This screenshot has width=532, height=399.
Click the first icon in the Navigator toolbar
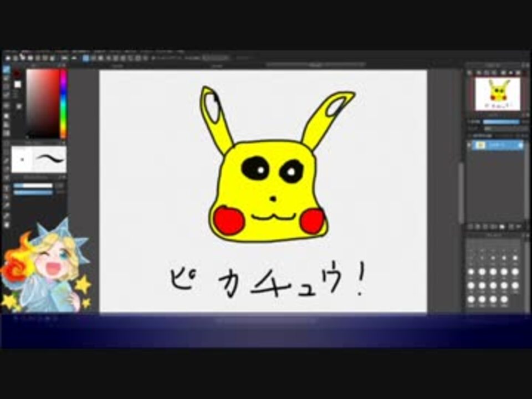[x=469, y=72]
